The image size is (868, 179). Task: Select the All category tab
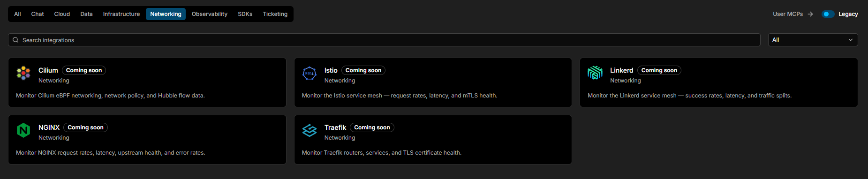point(17,14)
